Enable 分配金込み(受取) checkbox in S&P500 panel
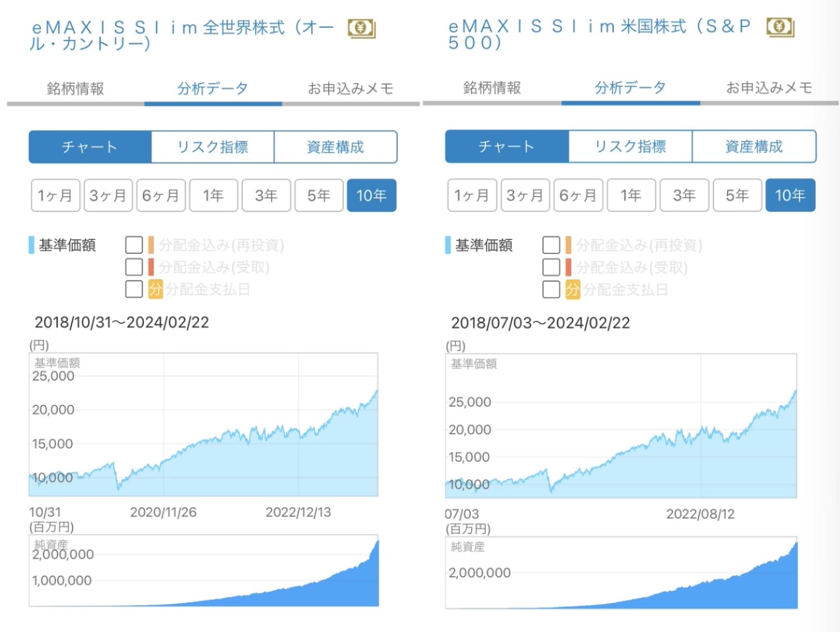This screenshot has height=632, width=840. [551, 267]
